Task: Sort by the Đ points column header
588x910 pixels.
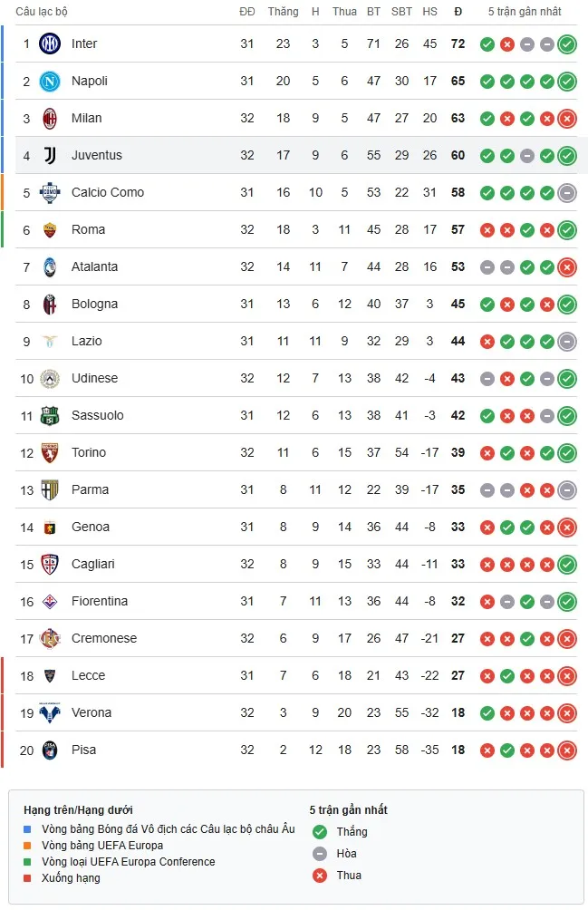Action: pos(458,12)
